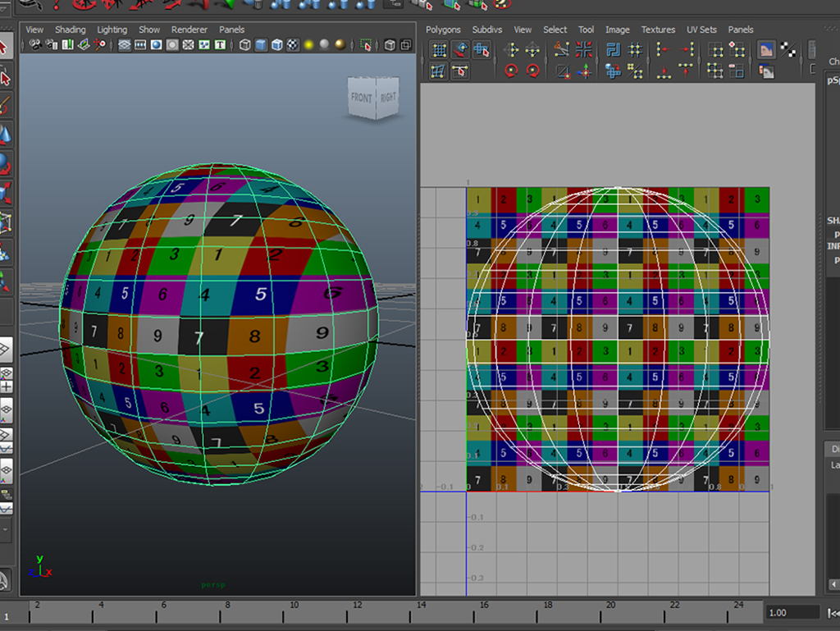This screenshot has width=840, height=631.
Task: Cut UV edges with scissors icon
Action: (x=561, y=50)
